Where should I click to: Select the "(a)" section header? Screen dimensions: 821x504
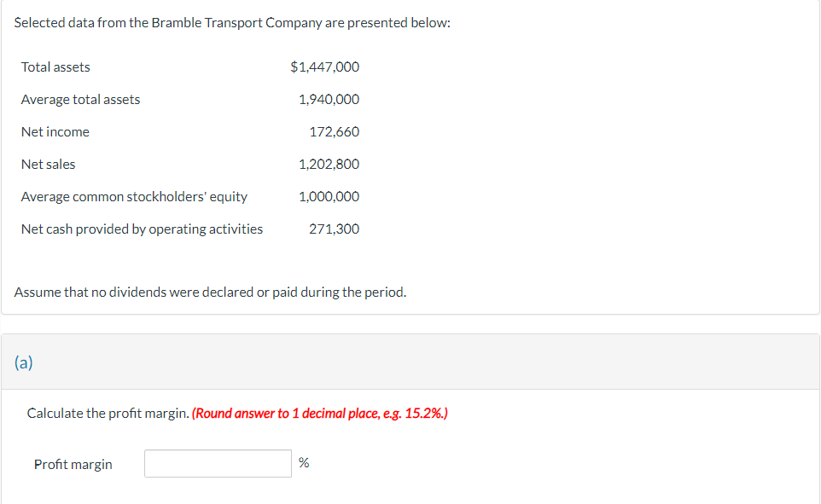(x=23, y=362)
